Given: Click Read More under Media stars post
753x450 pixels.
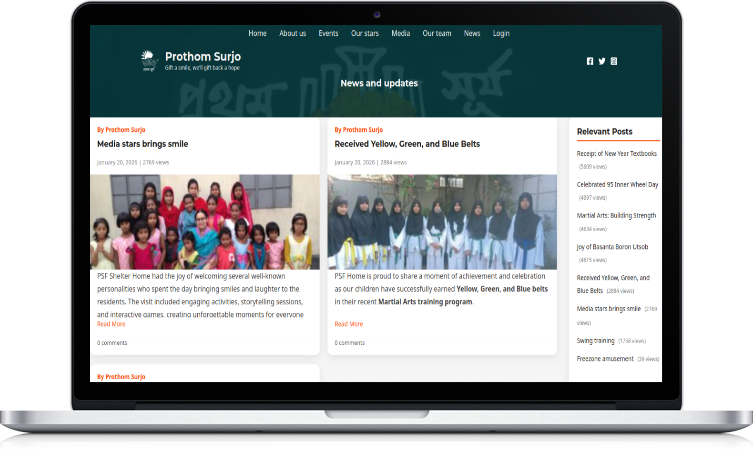Looking at the screenshot, I should (x=111, y=324).
